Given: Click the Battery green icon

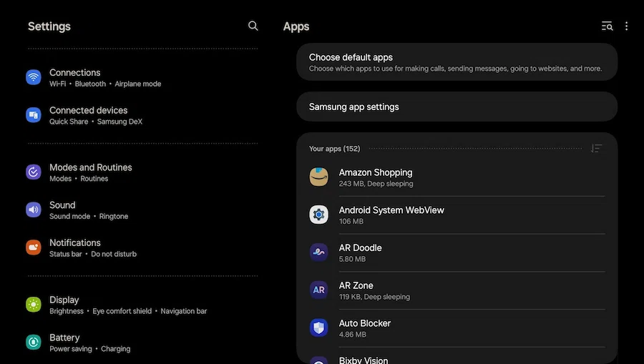Looking at the screenshot, I should click(x=34, y=342).
